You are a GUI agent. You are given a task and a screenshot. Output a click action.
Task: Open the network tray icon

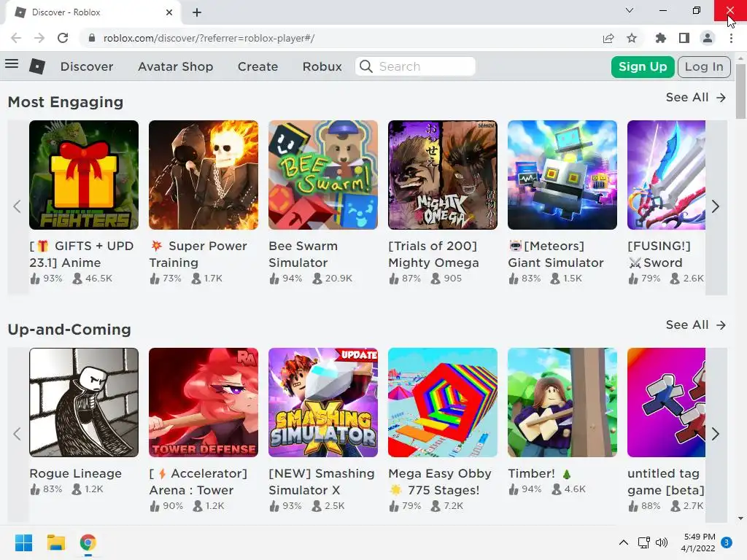pyautogui.click(x=644, y=542)
